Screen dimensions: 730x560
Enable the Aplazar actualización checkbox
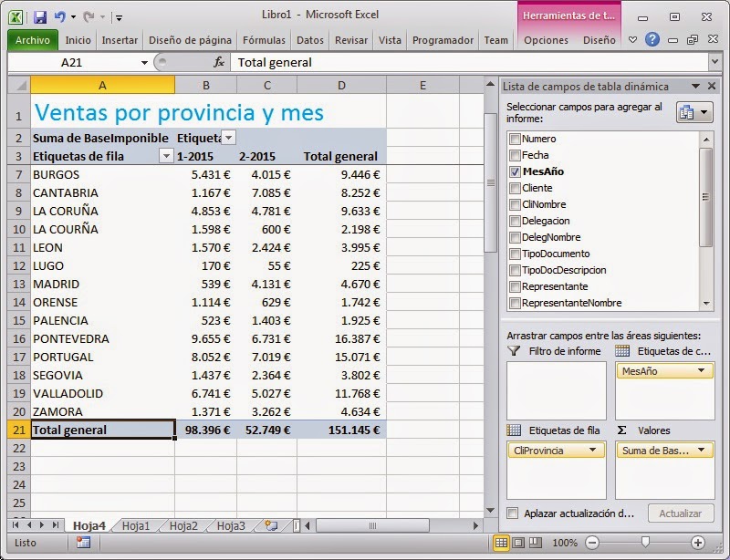coord(513,513)
